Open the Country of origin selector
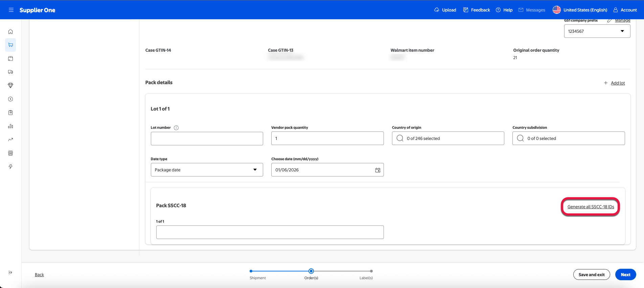 tap(447, 138)
